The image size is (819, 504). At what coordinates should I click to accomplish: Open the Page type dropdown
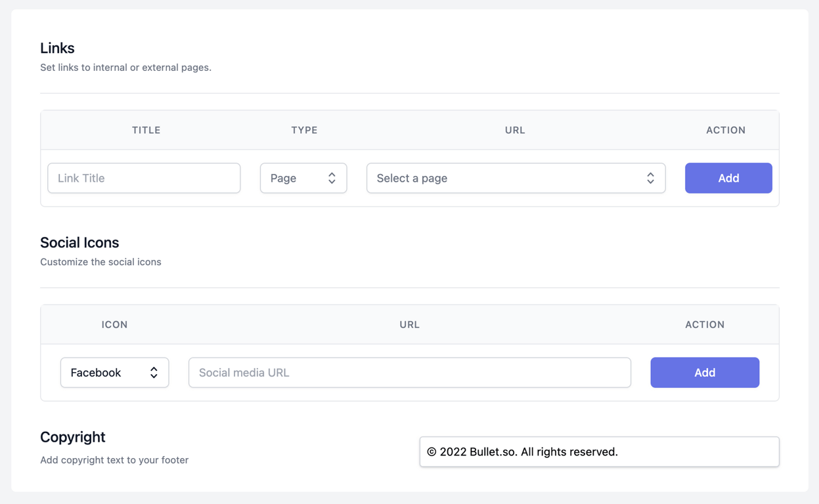(x=303, y=178)
